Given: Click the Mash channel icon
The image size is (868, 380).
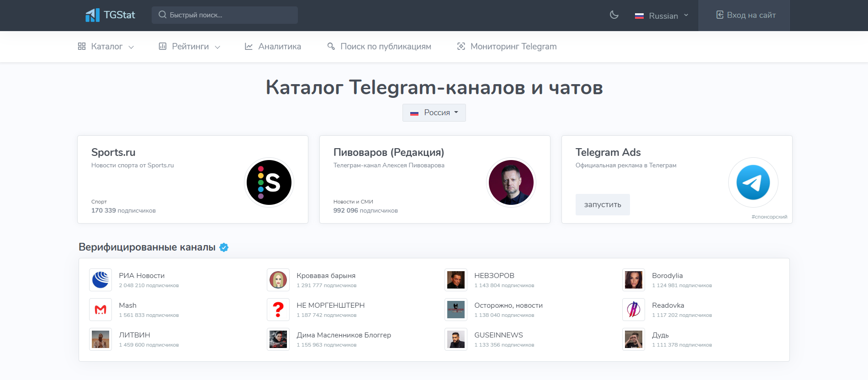Looking at the screenshot, I should tap(101, 310).
